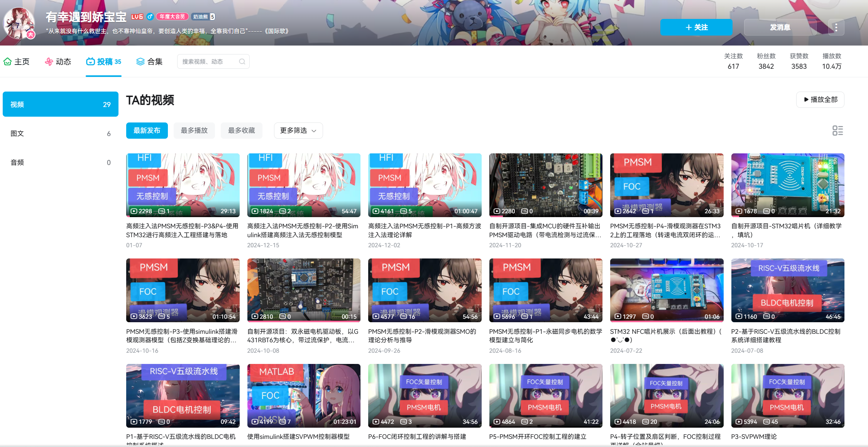The image size is (868, 447).
Task: Click the search magnifier icon
Action: (242, 61)
